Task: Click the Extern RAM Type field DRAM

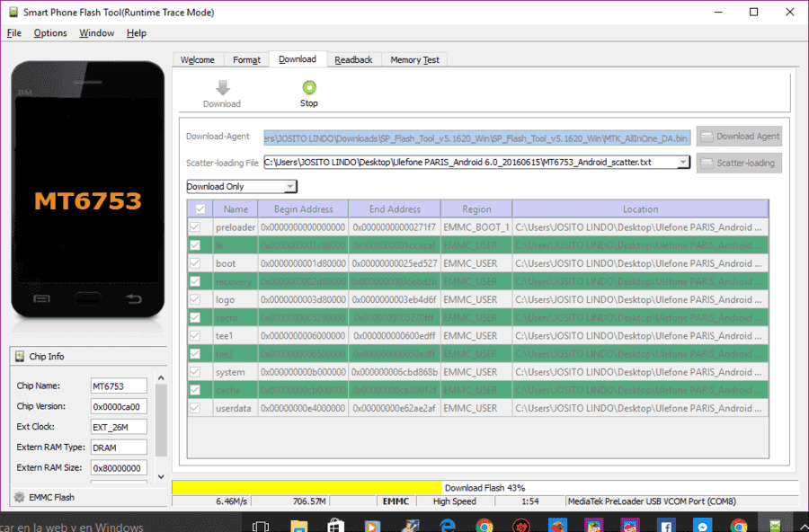Action: [119, 448]
